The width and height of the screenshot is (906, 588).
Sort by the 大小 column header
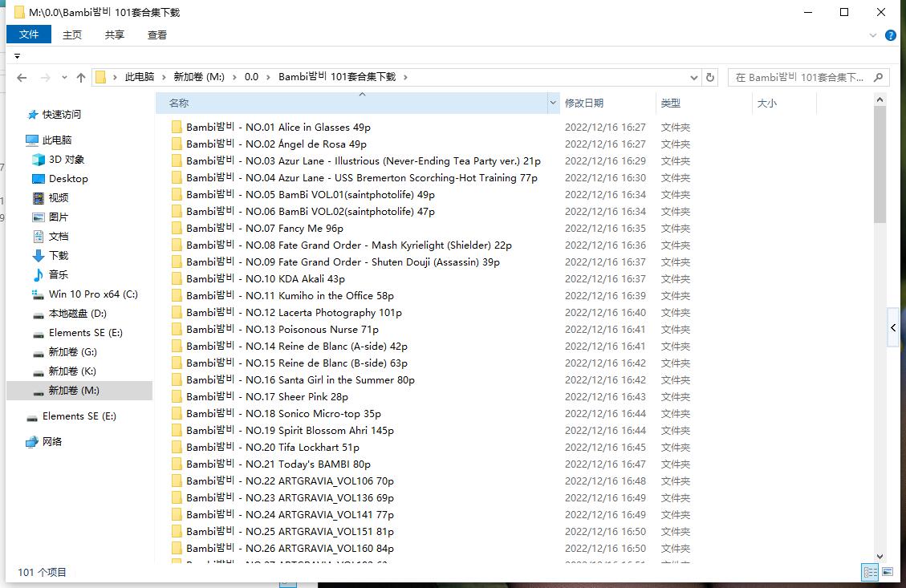(783, 103)
